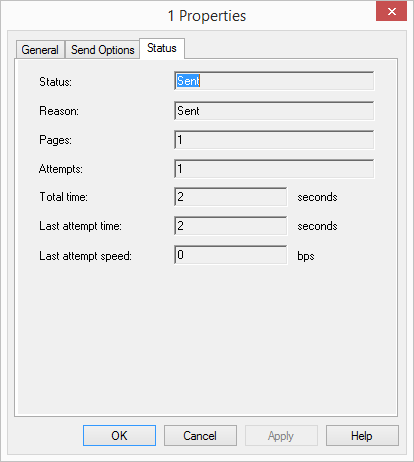414x462 pixels.
Task: Click the Status field showing Sent
Action: point(274,81)
